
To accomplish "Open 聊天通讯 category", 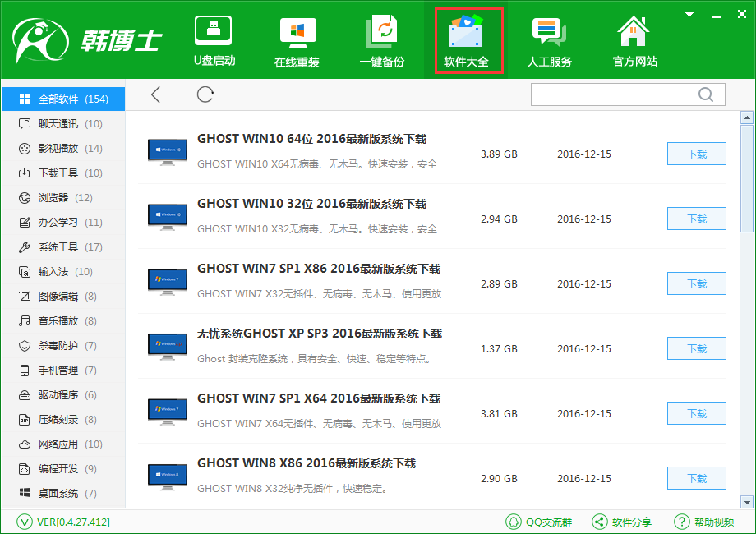I will click(x=60, y=124).
